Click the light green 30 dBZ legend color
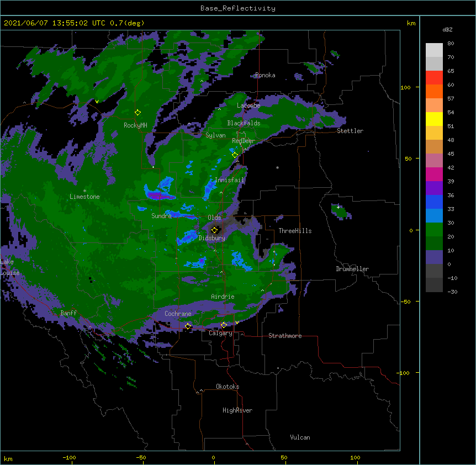This screenshot has height=465, width=476. [x=434, y=230]
